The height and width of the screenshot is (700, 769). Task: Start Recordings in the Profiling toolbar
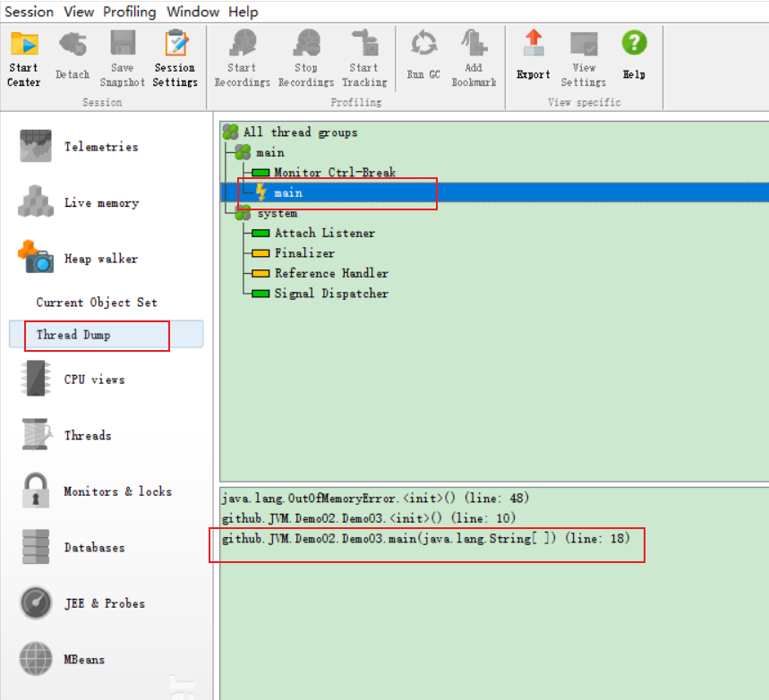click(x=242, y=58)
